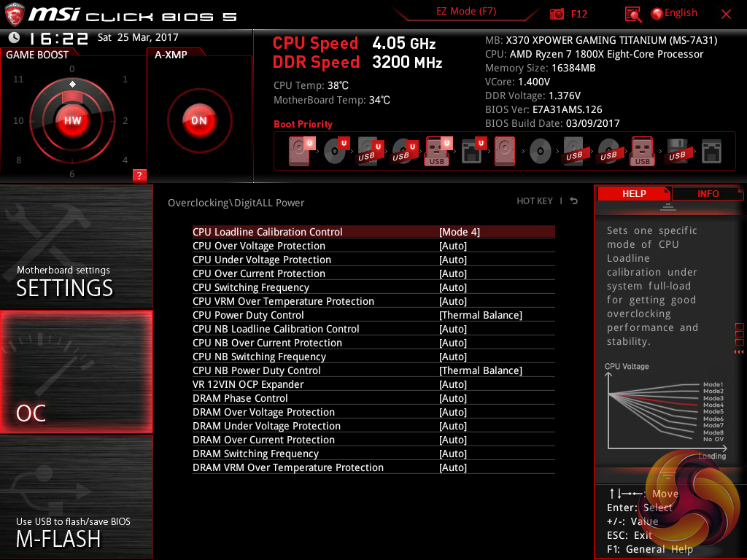Change CPU Power Duty Control Thermal Balance value
This screenshot has height=560, width=747.
481,315
